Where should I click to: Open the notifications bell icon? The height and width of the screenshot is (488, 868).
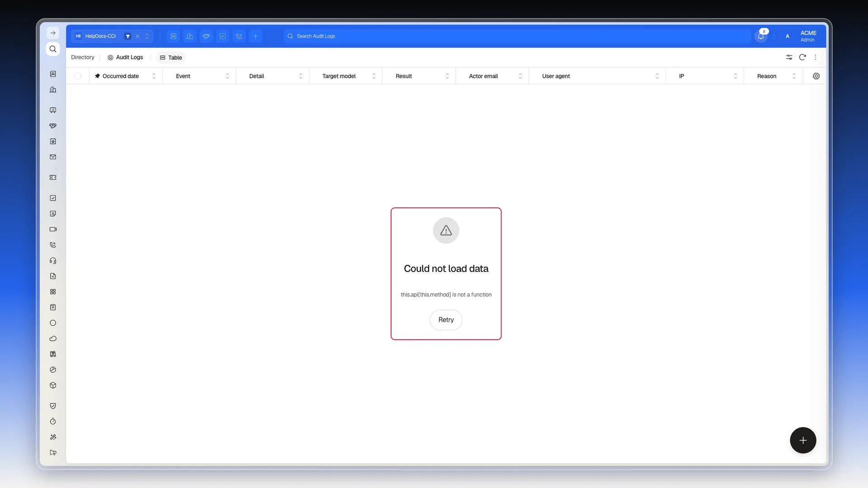[x=761, y=36]
